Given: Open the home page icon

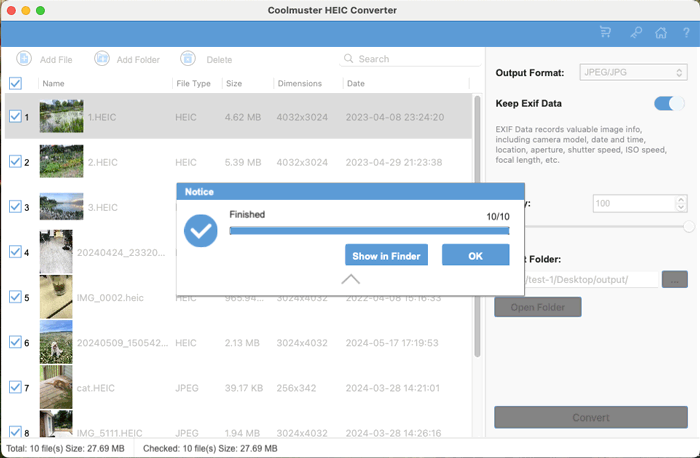Looking at the screenshot, I should click(660, 32).
